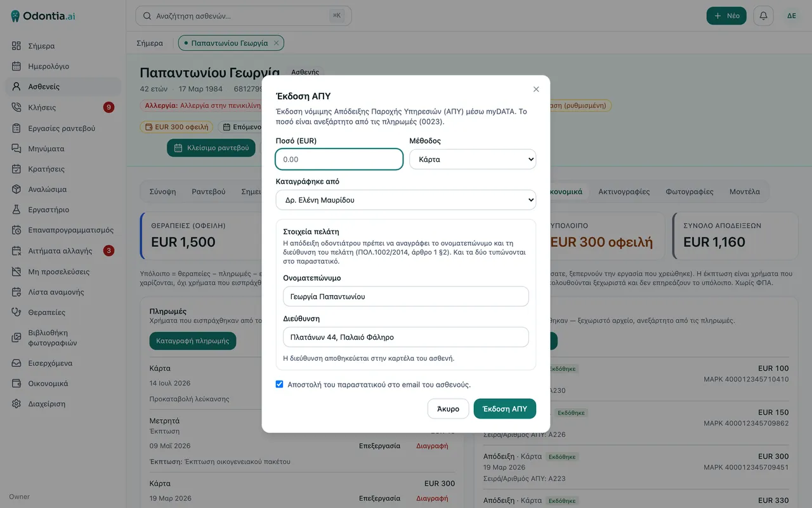
Task: Open the Αιτήματα αλλαγής icon
Action: (16, 251)
